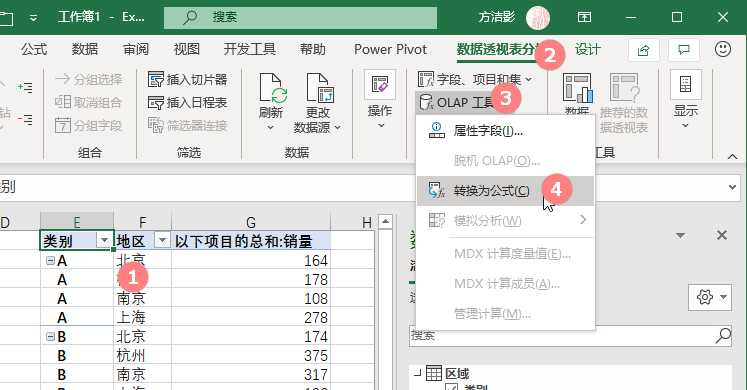Select column H header
747x390 pixels.
click(366, 222)
